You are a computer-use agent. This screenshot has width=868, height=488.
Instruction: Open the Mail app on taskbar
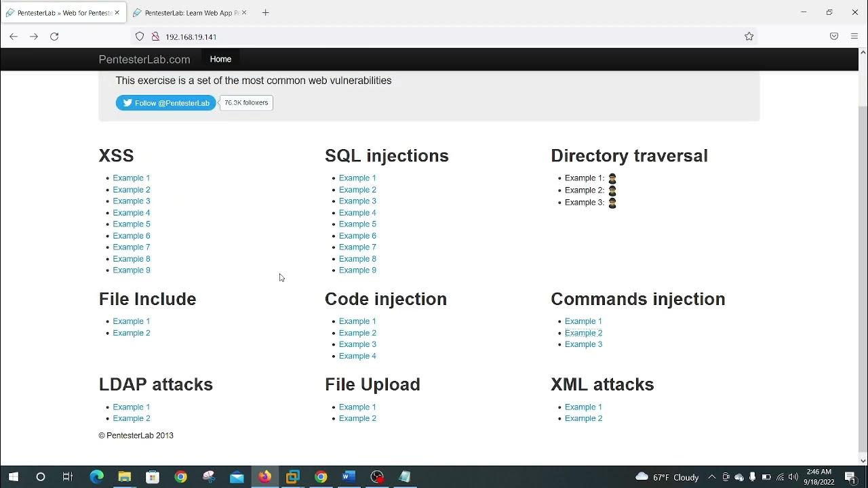tap(237, 476)
